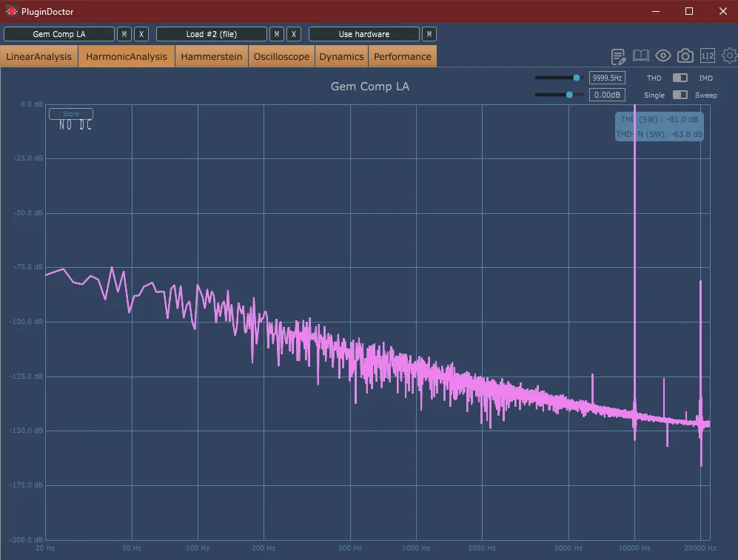
Task: Click the 10000 Hz axis label
Action: [x=634, y=547]
